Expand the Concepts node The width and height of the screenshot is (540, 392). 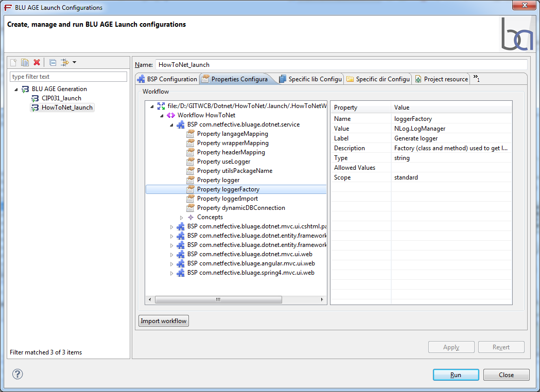(x=182, y=218)
